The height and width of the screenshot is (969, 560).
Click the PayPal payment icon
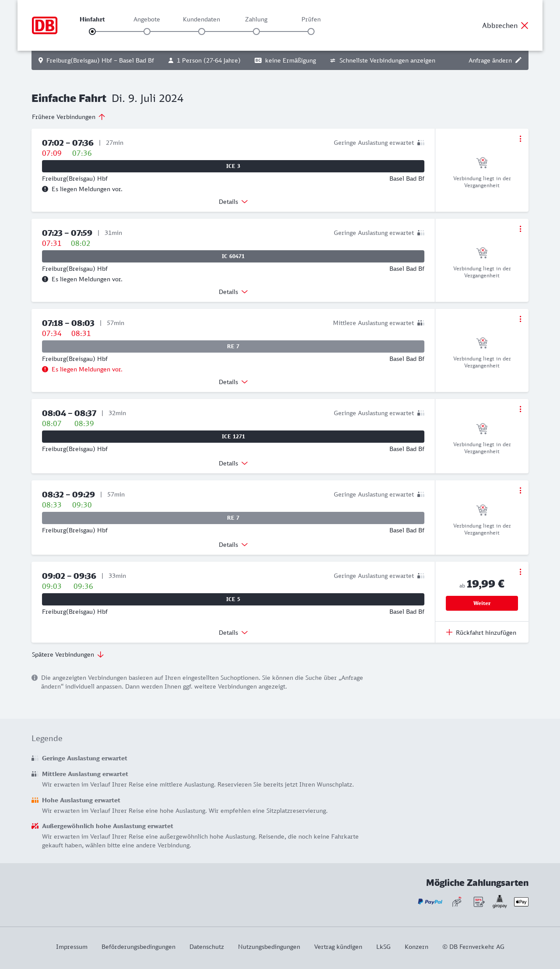pos(430,902)
